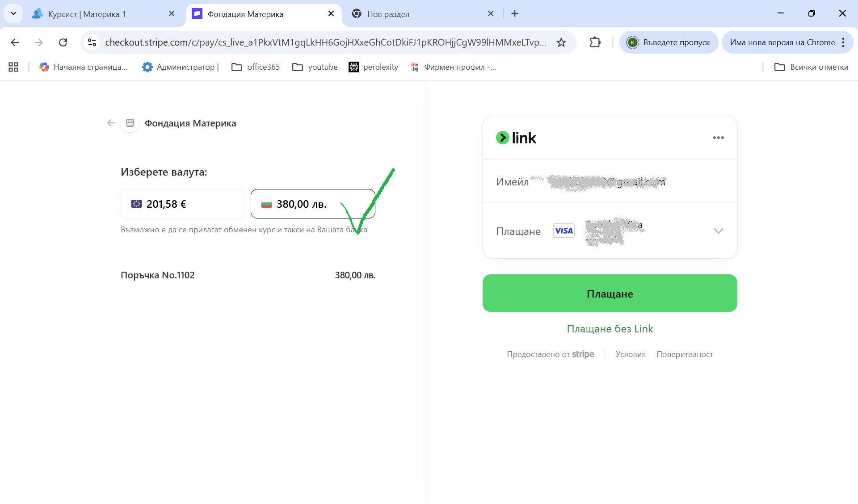Click the Поръчка No.1102 order line

coord(248,275)
